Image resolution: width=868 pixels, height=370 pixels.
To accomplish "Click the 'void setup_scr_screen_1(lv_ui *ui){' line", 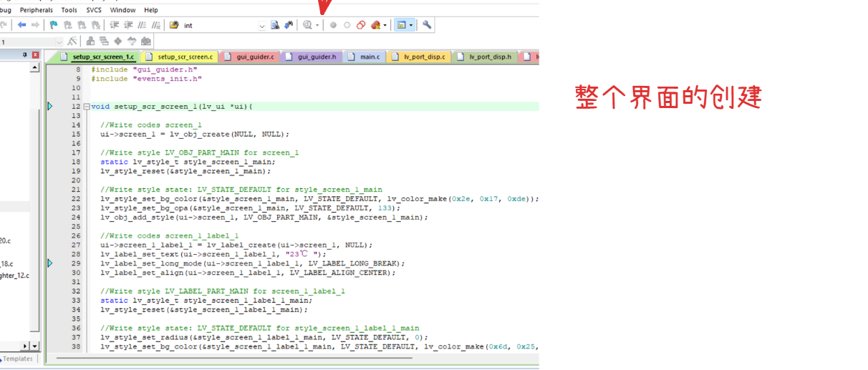I will coord(172,107).
